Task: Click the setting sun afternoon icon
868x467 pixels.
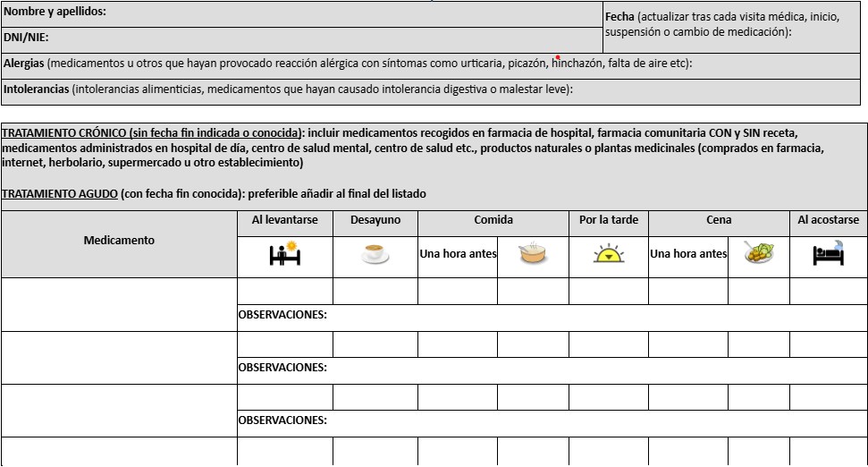Action: pyautogui.click(x=608, y=254)
